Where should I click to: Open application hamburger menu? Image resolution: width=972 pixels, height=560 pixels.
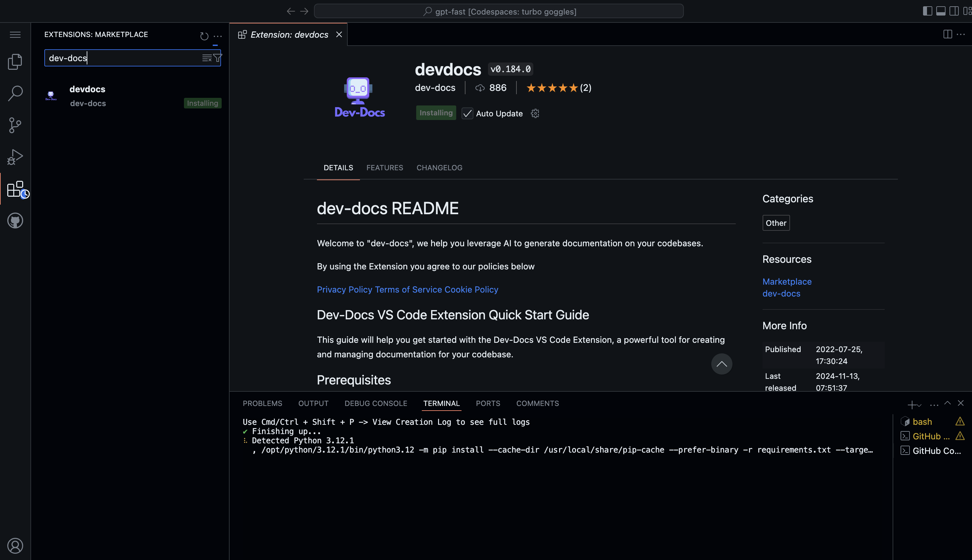tap(15, 35)
